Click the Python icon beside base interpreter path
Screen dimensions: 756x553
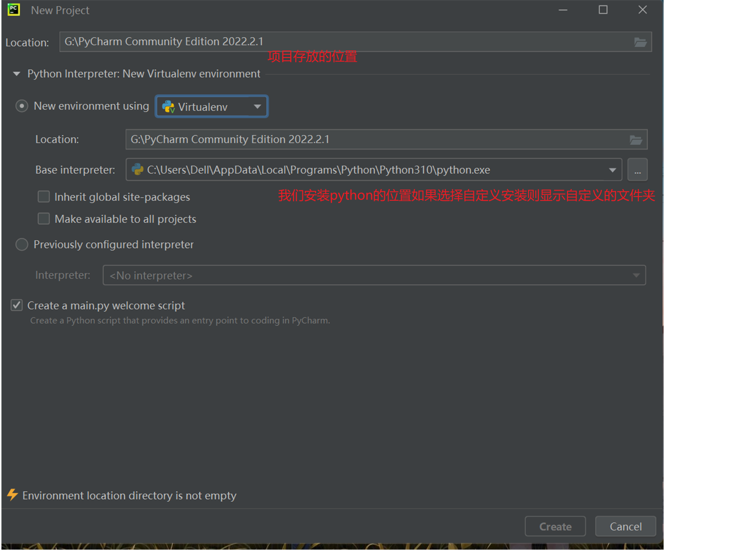click(x=138, y=169)
